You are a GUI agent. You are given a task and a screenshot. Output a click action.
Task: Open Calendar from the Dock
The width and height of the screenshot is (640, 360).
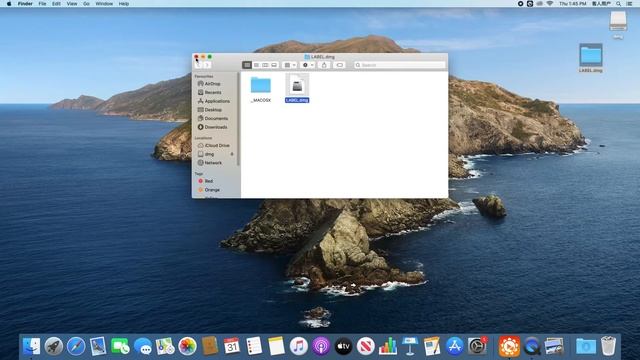tap(232, 347)
